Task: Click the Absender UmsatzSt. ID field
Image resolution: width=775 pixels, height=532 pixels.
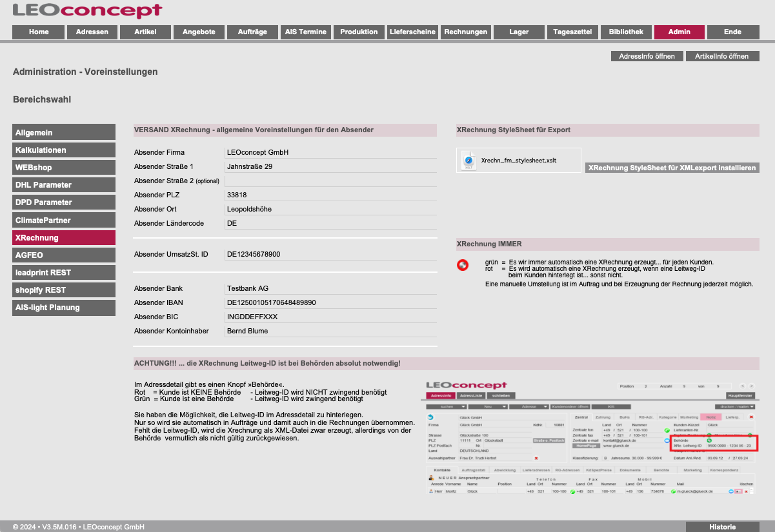Action: [331, 254]
